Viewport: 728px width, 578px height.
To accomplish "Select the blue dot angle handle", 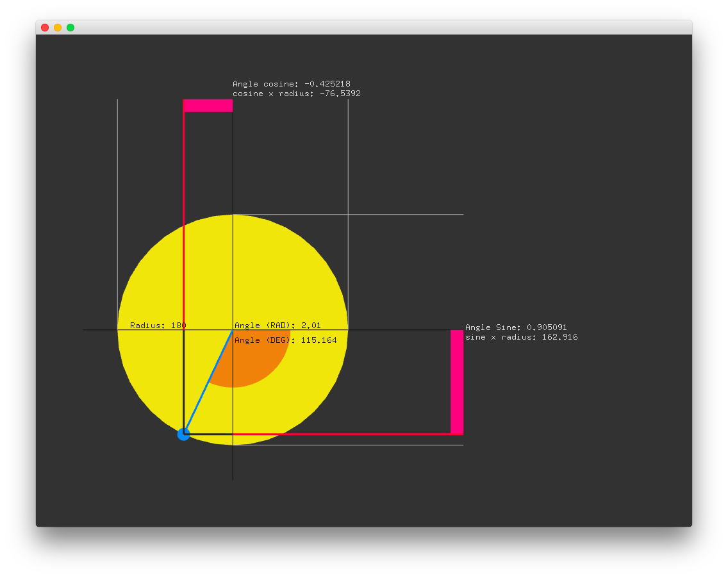I will point(184,434).
